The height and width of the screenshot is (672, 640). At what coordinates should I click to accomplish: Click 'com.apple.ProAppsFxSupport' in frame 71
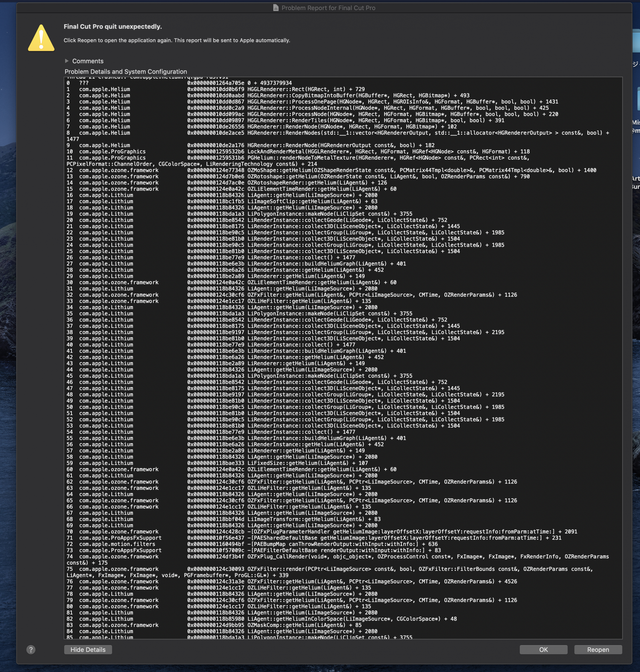(x=121, y=538)
